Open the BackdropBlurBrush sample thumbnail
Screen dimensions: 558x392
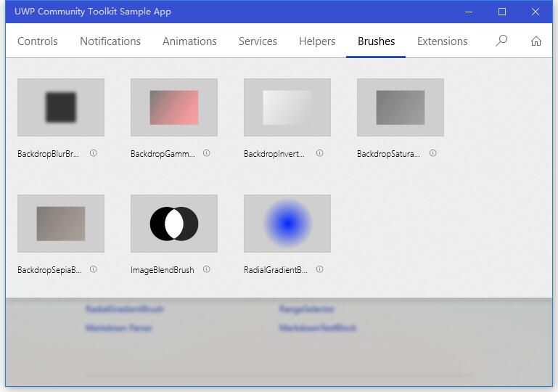(x=61, y=107)
